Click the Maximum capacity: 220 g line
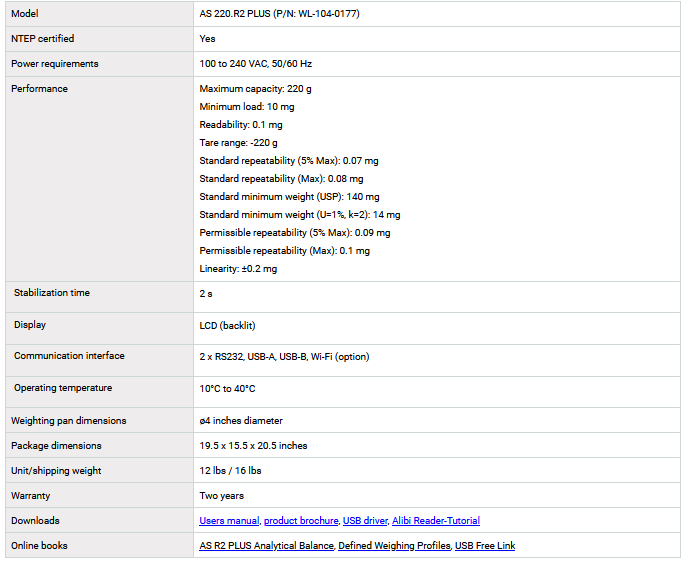The width and height of the screenshot is (686, 565). coord(255,89)
